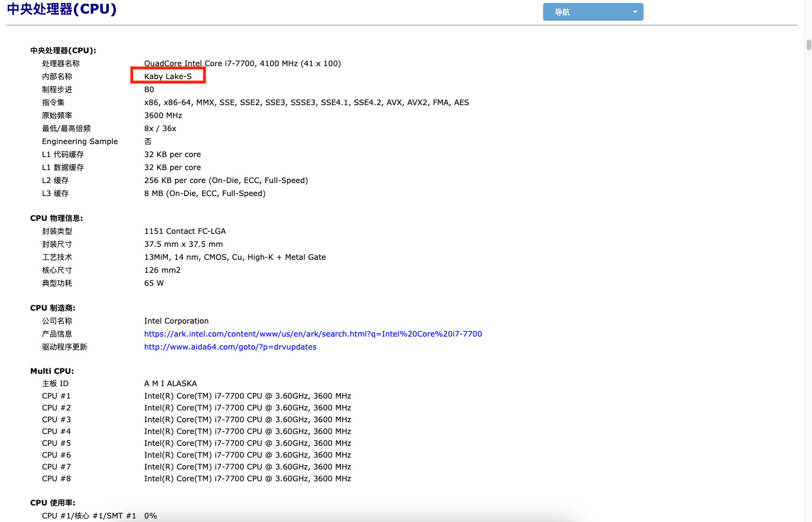Click the 最低/最高倍频 row label
This screenshot has width=812, height=522.
pos(66,128)
